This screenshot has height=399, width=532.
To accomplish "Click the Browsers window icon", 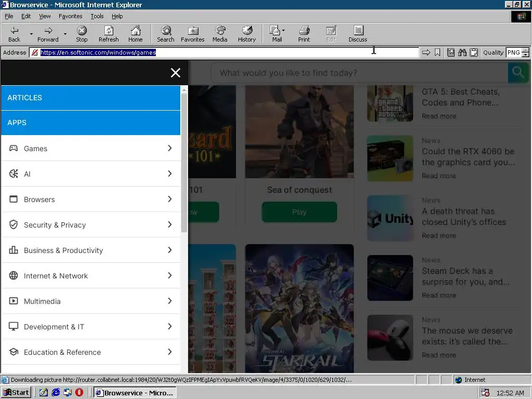I will [x=14, y=199].
